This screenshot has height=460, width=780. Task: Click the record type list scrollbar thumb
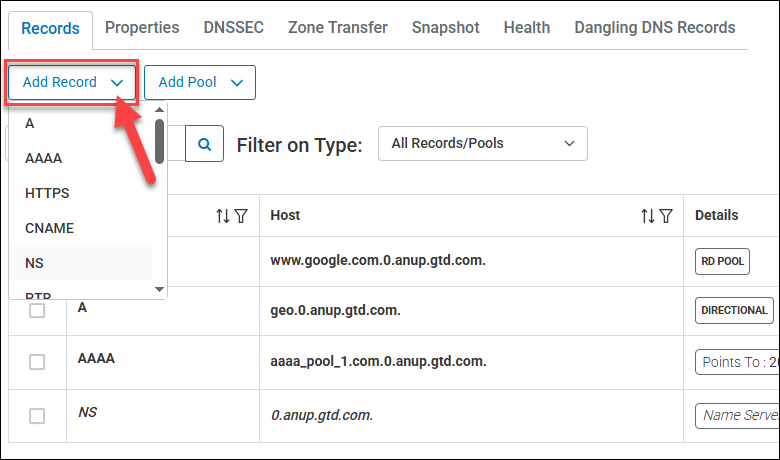(x=159, y=141)
